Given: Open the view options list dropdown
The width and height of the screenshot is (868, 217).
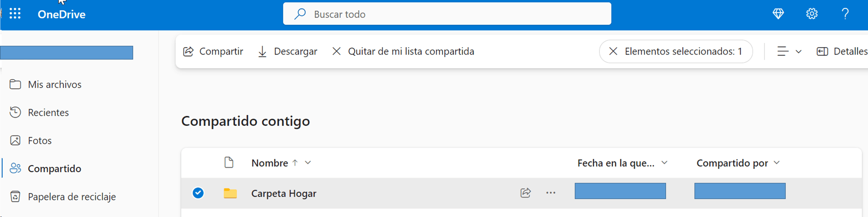Looking at the screenshot, I should pyautogui.click(x=789, y=51).
